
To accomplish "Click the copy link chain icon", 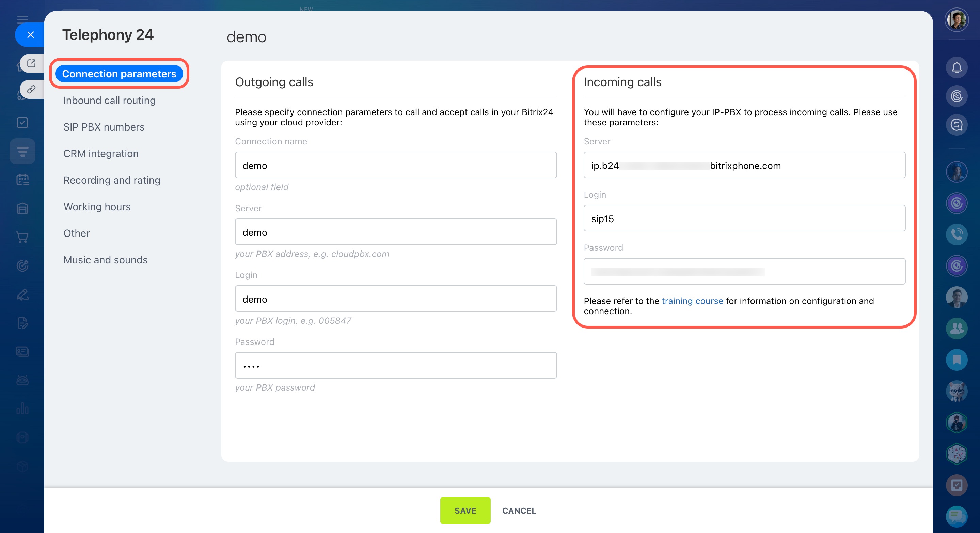I will (31, 89).
